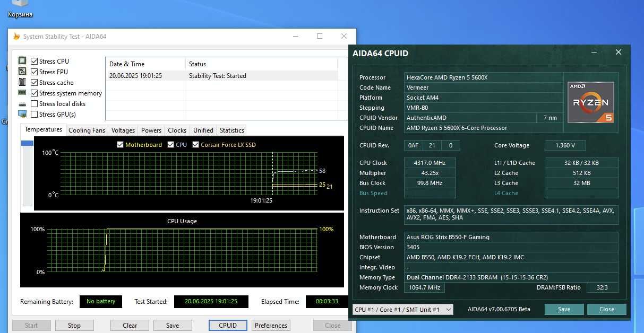This screenshot has height=333, width=644.
Task: Show the Statistics tab
Action: click(232, 130)
